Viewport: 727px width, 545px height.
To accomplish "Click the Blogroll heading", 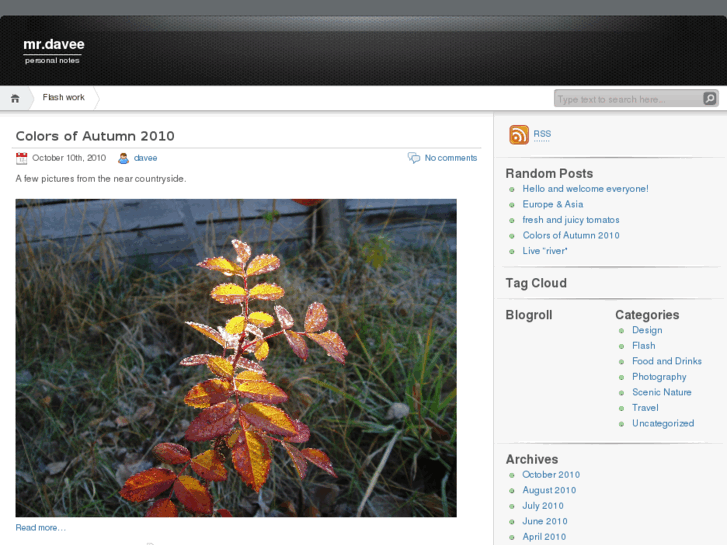I will click(529, 315).
